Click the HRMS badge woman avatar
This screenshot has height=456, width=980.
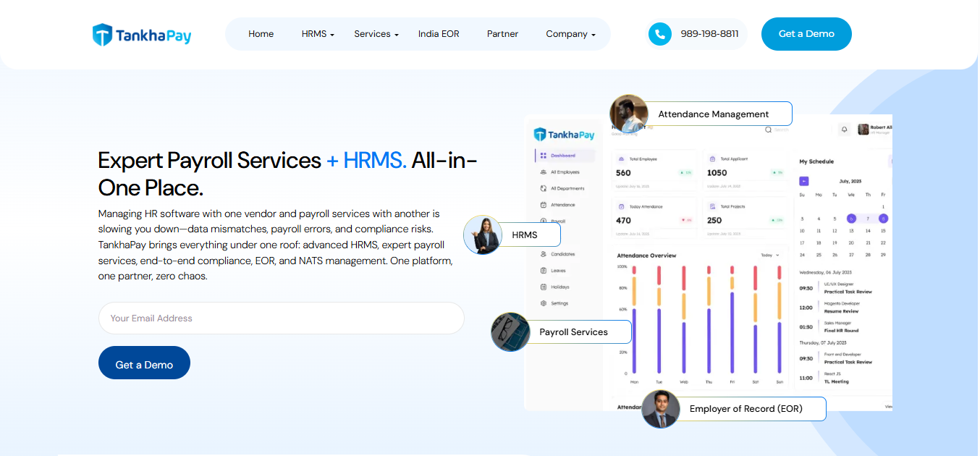coord(483,235)
